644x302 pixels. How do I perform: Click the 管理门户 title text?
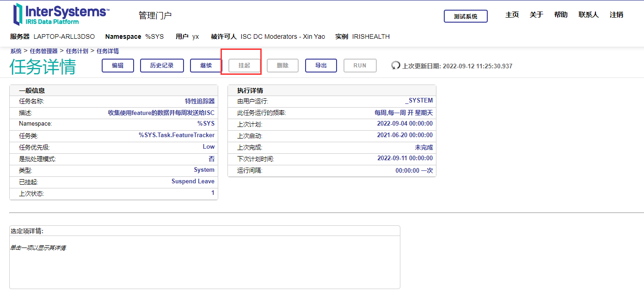(x=155, y=15)
